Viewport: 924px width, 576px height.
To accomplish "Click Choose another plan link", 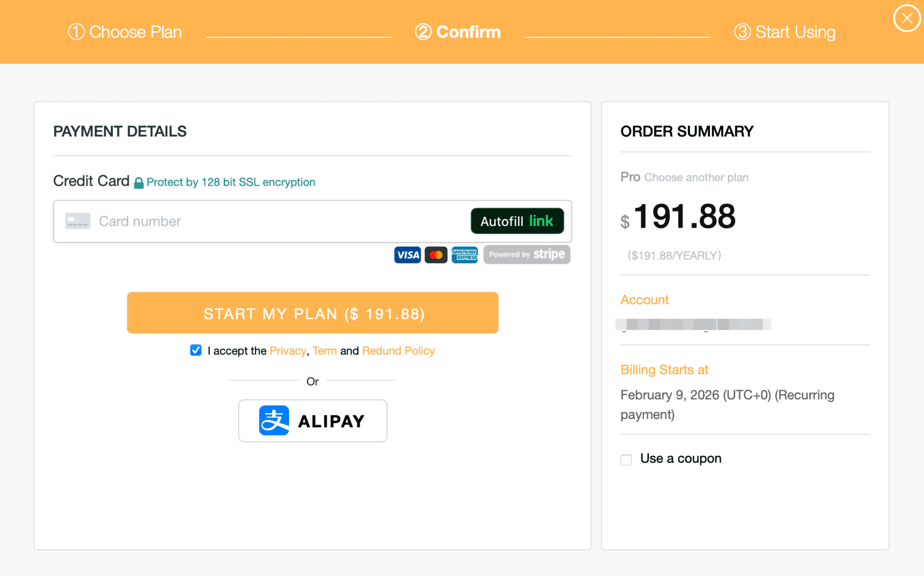I will pyautogui.click(x=696, y=178).
